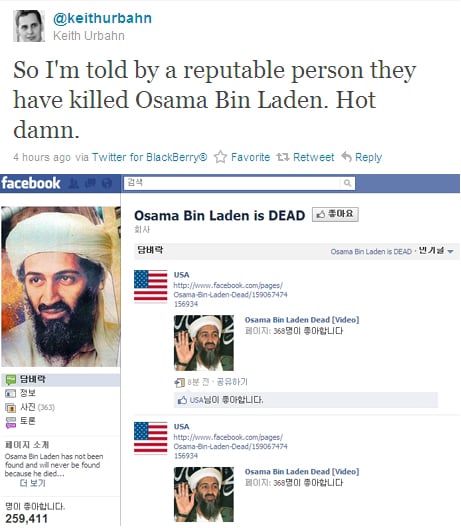Open the wall filter dropdown arrow
Viewport: 461px width, 528px height.
point(451,251)
